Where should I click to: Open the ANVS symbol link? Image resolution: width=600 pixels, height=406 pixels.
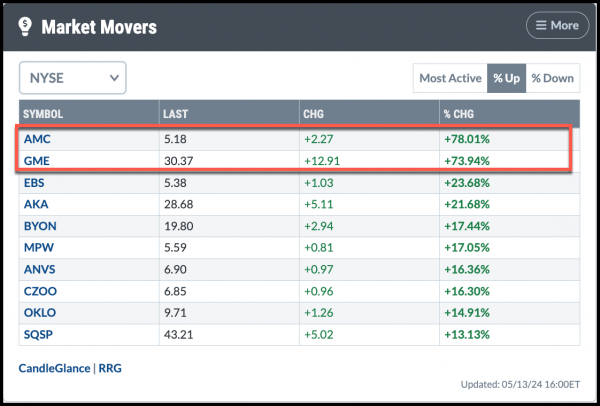pyautogui.click(x=39, y=269)
